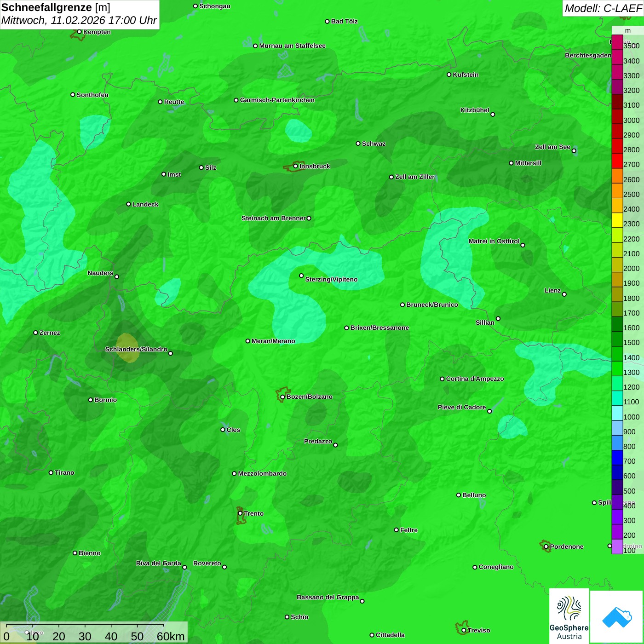Click the Mittersill label
This screenshot has height=644, width=644.
pyautogui.click(x=528, y=163)
